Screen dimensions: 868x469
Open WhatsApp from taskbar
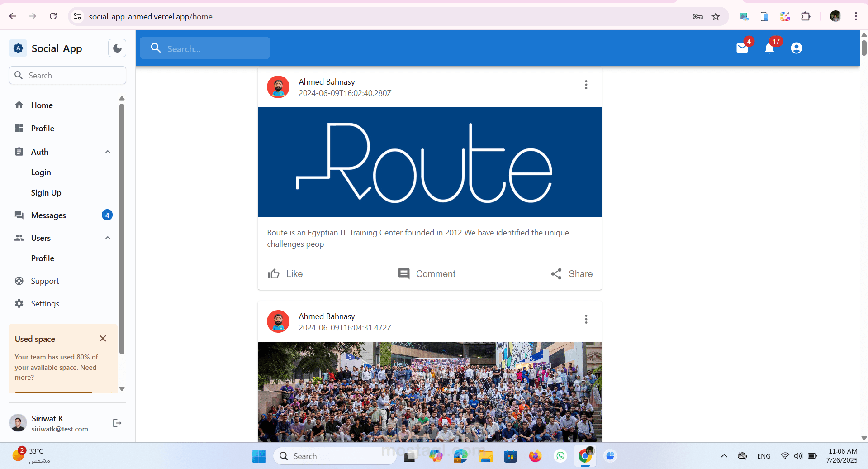[560, 456]
